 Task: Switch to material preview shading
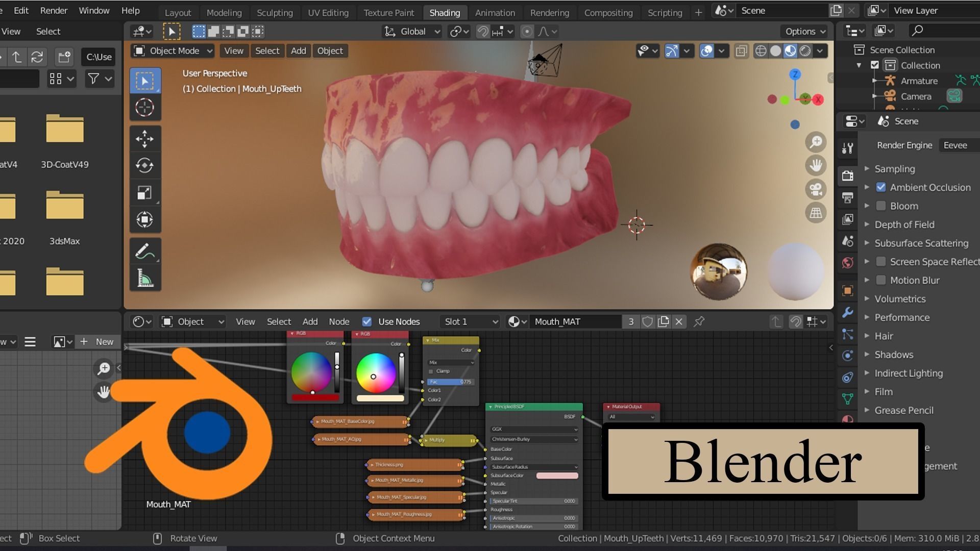(790, 51)
